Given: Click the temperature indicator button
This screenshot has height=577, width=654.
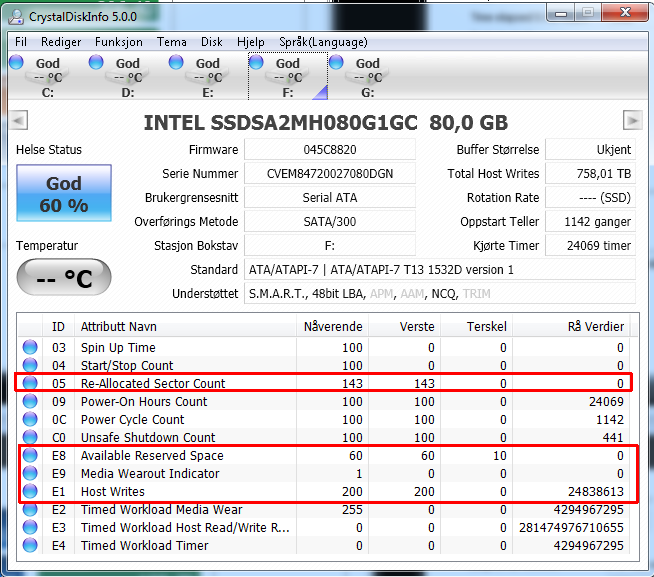Looking at the screenshot, I should tap(64, 277).
